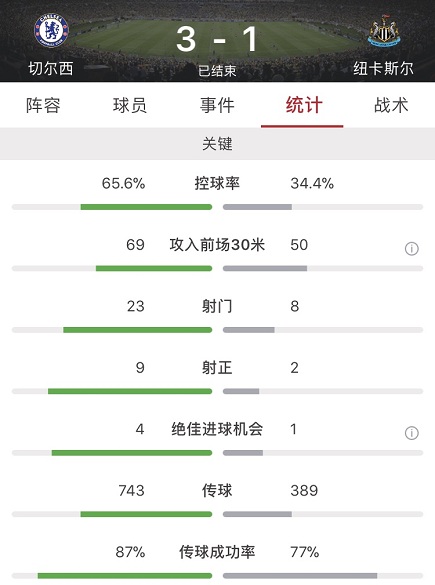Switch to the 阵容 tab

click(x=43, y=105)
